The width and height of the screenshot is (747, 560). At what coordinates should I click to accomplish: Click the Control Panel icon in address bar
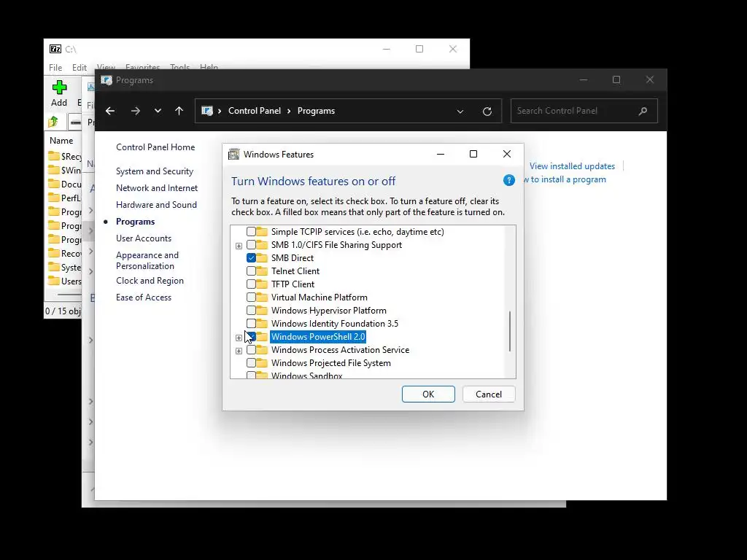pos(206,111)
